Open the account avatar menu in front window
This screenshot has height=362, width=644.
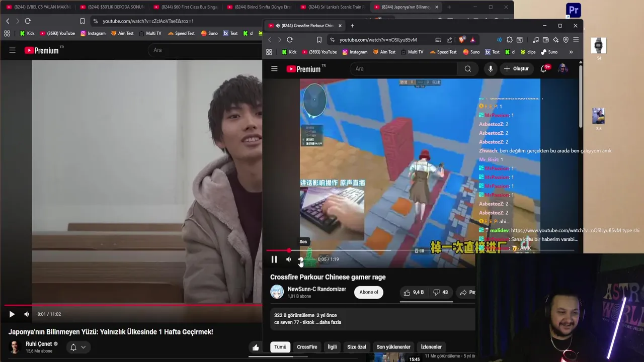(563, 69)
